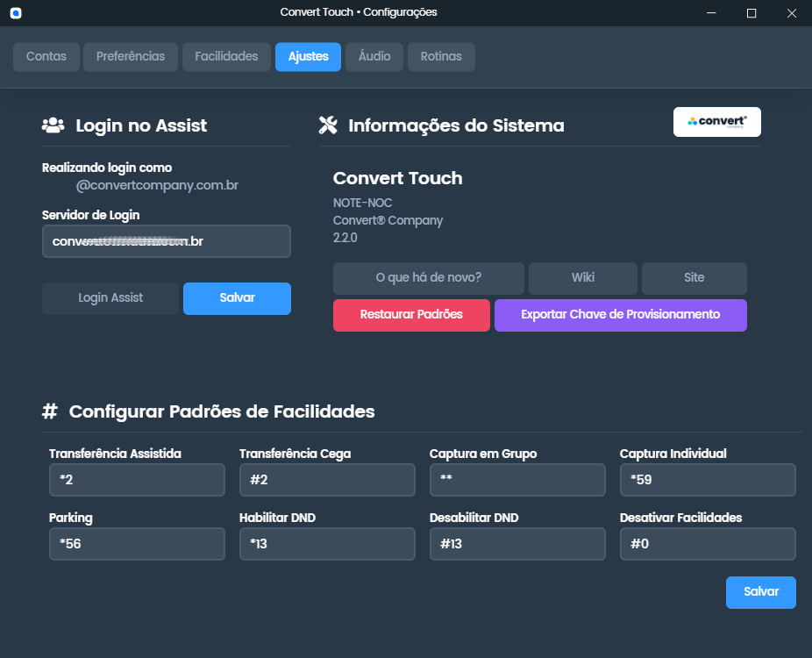Click the Convert® Company text
Viewport: 812px width, 658px height.
pyautogui.click(x=388, y=220)
